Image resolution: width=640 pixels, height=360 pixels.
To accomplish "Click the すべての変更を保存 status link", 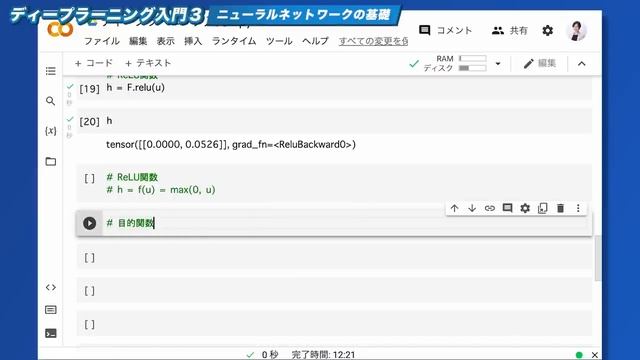I will click(373, 41).
